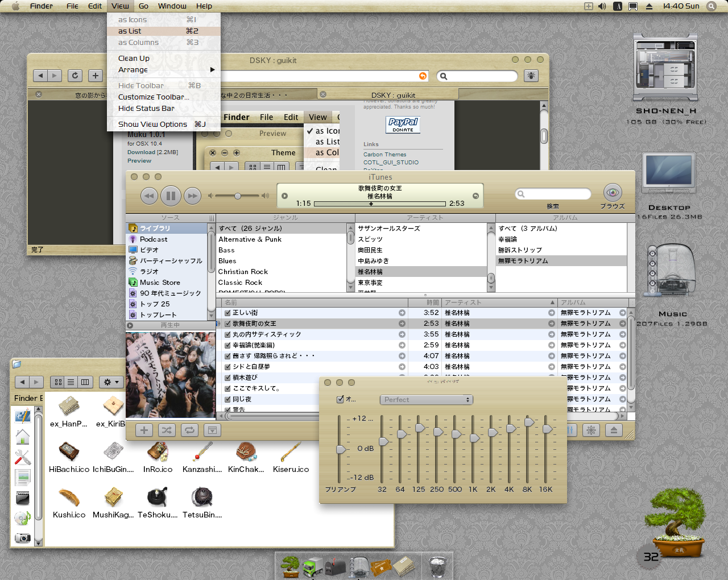Click the arrow at left of iTunes display

point(285,196)
